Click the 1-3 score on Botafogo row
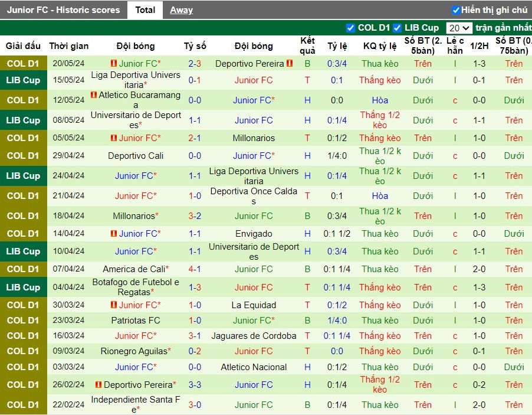This screenshot has width=532, height=415. point(195,287)
